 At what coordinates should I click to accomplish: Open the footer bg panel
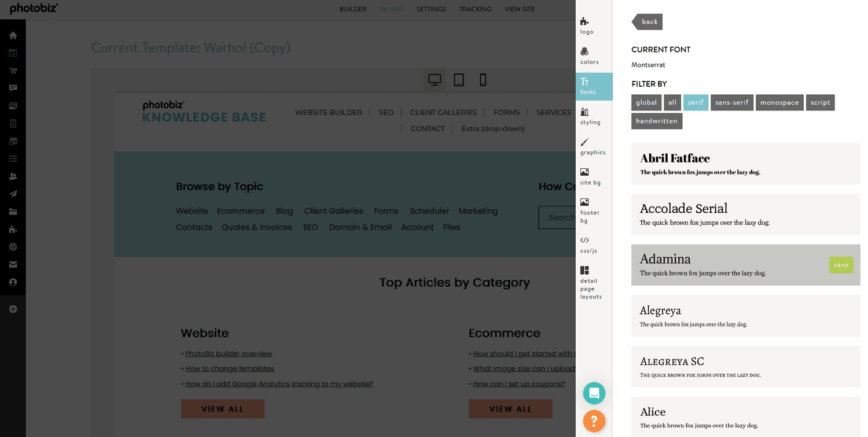(x=590, y=209)
